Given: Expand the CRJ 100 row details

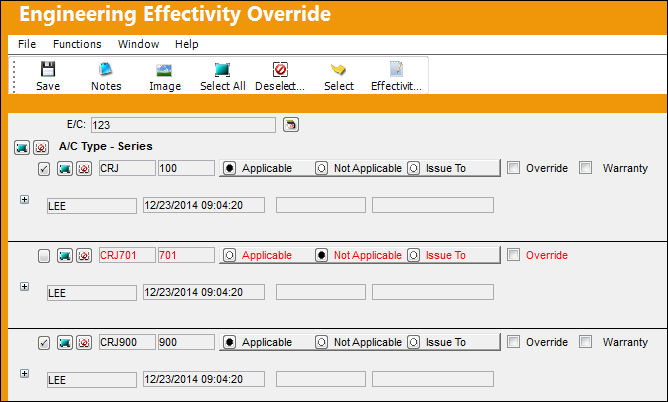Looking at the screenshot, I should click(25, 199).
